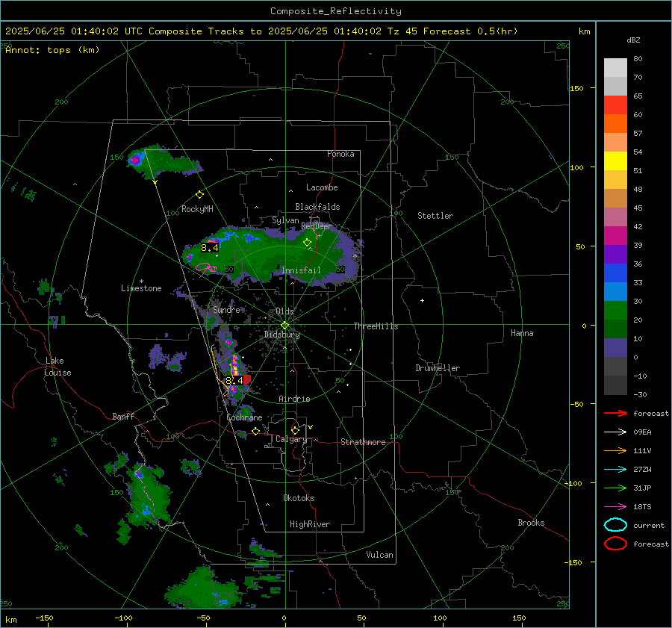The width and height of the screenshot is (672, 628).
Task: Click the Okotoks city label
Action: point(299,498)
